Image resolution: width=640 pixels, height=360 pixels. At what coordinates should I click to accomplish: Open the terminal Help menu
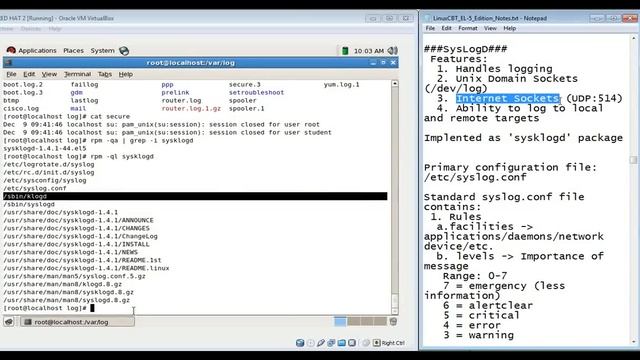pos(126,74)
